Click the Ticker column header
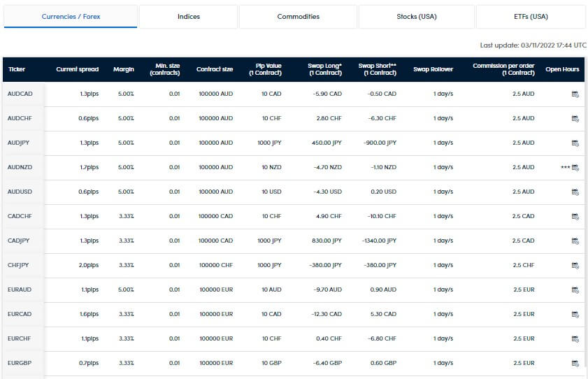The height and width of the screenshot is (379, 588). point(17,69)
